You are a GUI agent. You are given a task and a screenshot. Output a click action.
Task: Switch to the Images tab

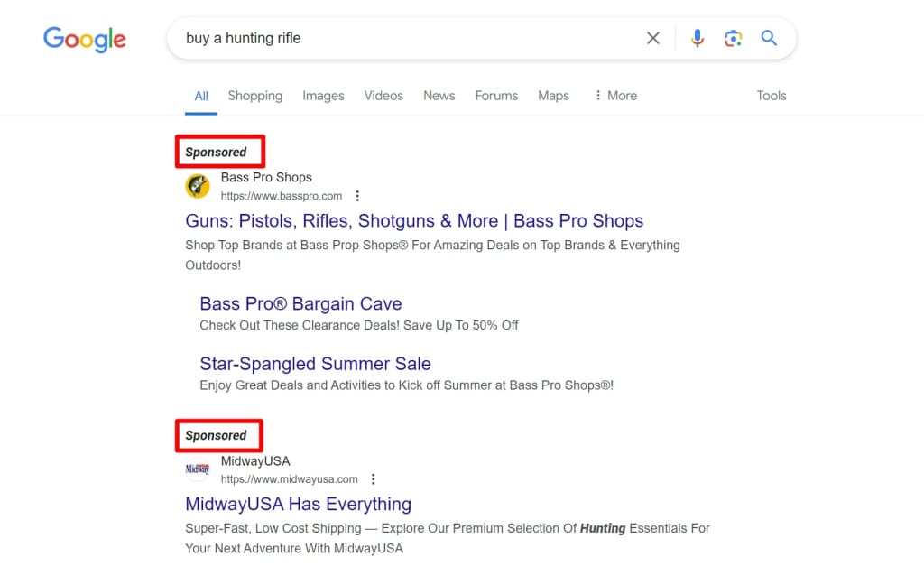point(323,96)
